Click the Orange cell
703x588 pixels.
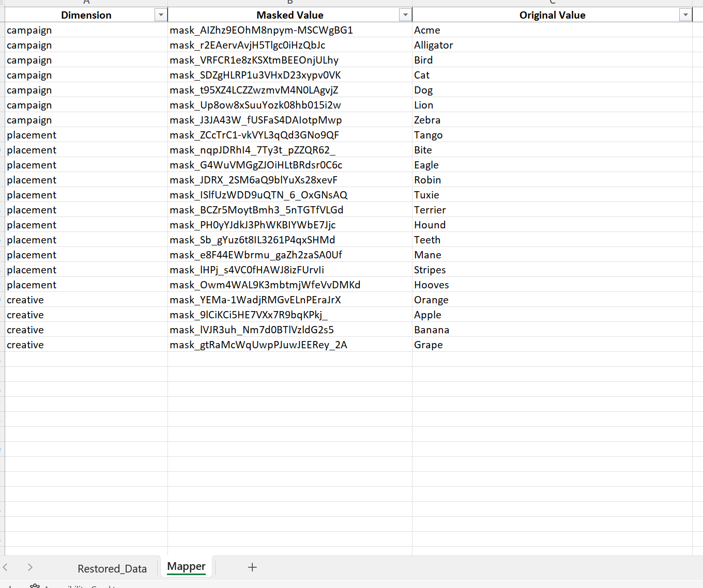coord(552,300)
